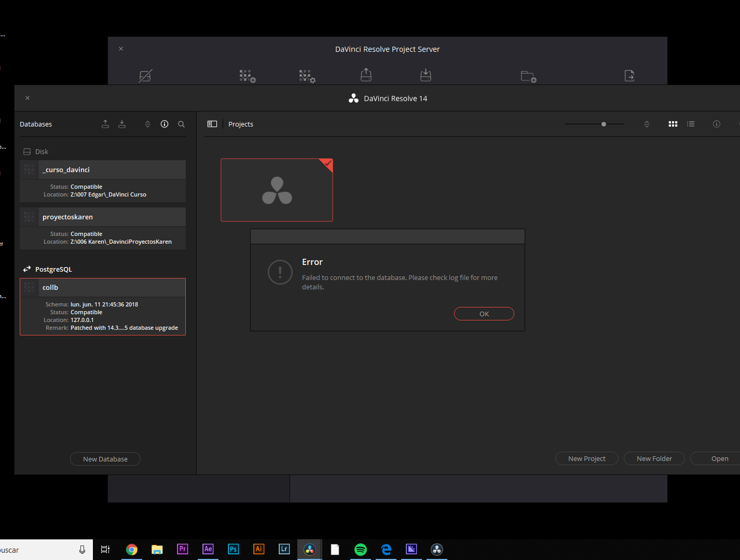The height and width of the screenshot is (560, 740).
Task: Click the Z:\007 Edgar\_DaVinci Curso location text
Action: click(108, 194)
